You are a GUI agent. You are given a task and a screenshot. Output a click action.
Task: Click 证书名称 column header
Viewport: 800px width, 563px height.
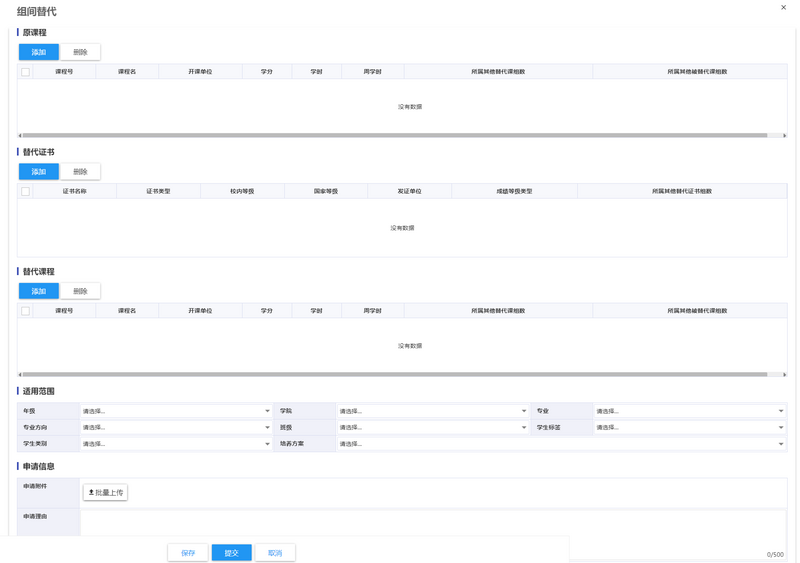point(74,191)
